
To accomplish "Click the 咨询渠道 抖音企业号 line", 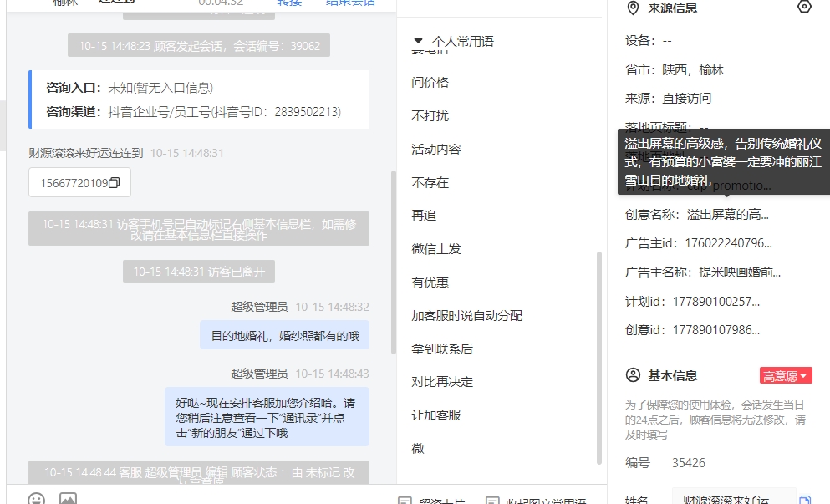I will [x=193, y=112].
